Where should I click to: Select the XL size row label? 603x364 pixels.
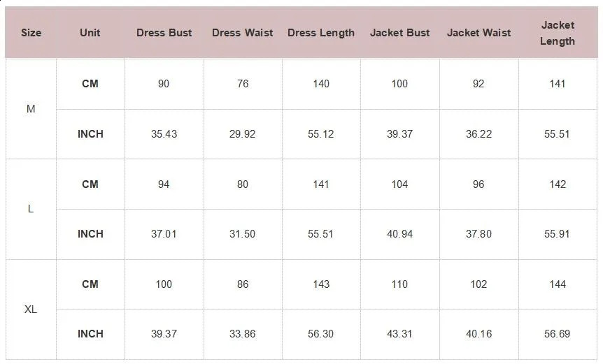[x=31, y=310]
